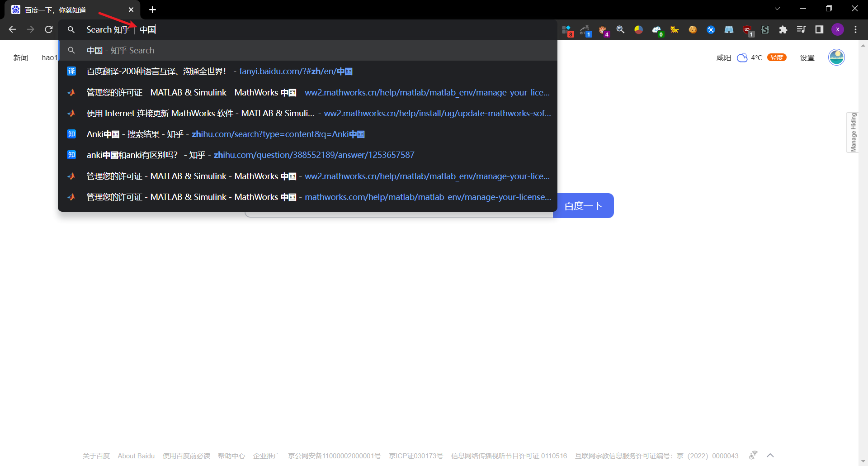Click the vertical page scrollbar
868x466 pixels.
863,253
